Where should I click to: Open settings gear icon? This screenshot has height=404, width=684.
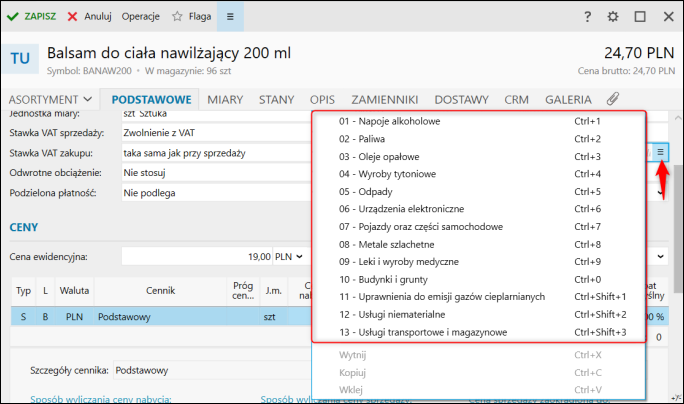click(x=613, y=17)
